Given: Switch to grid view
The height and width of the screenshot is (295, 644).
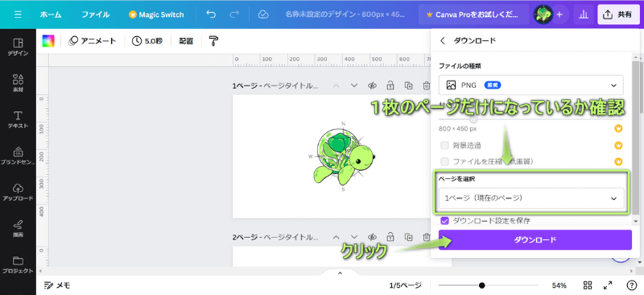Looking at the screenshot, I should (588, 285).
